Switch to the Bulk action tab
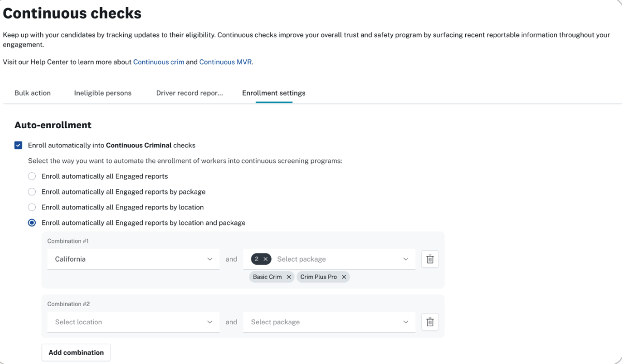This screenshot has height=364, width=622. pyautogui.click(x=33, y=93)
